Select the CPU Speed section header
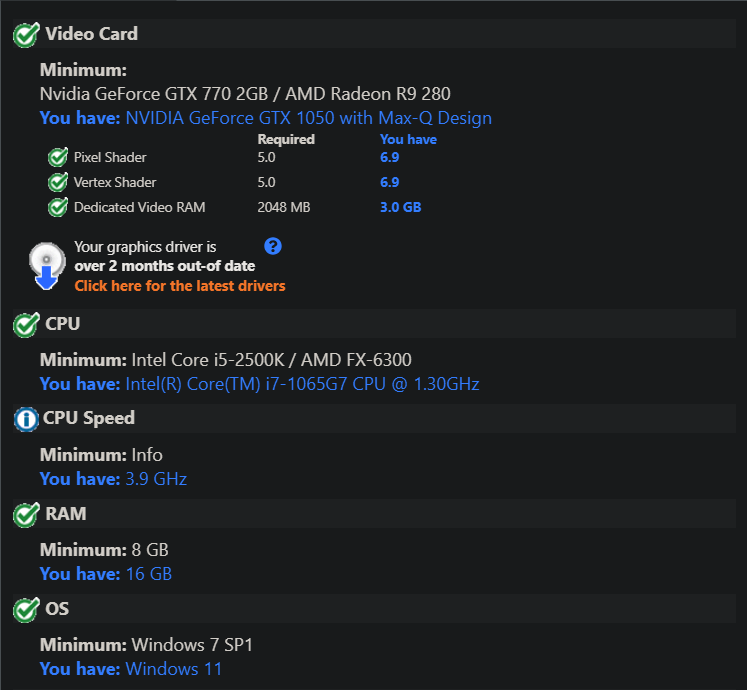 (374, 418)
